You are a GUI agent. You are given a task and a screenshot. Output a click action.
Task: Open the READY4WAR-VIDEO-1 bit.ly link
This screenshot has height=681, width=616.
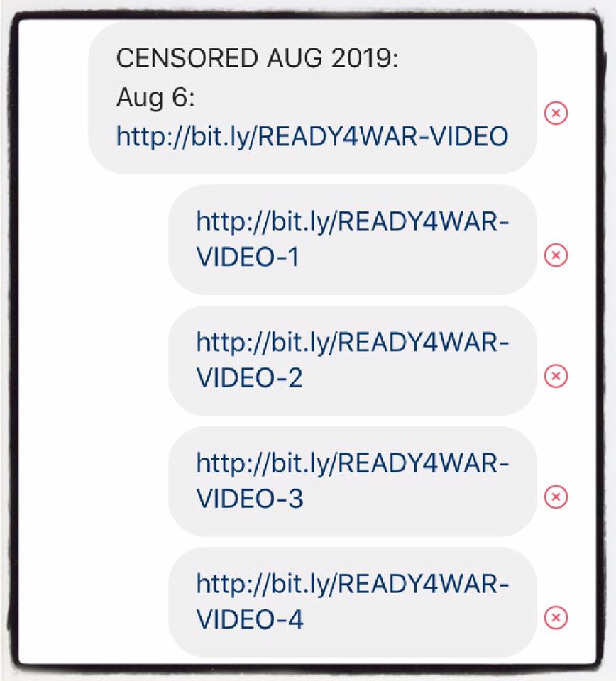[352, 239]
